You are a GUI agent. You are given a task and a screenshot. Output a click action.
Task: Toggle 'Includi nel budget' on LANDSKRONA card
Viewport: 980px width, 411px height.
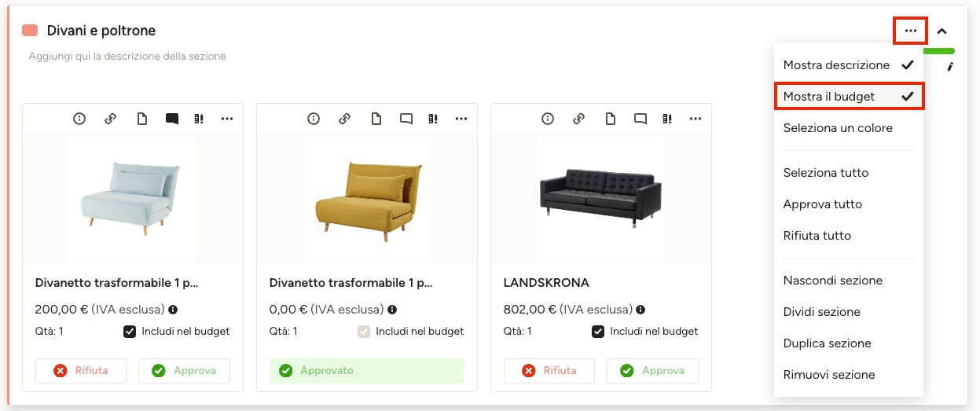tap(598, 332)
